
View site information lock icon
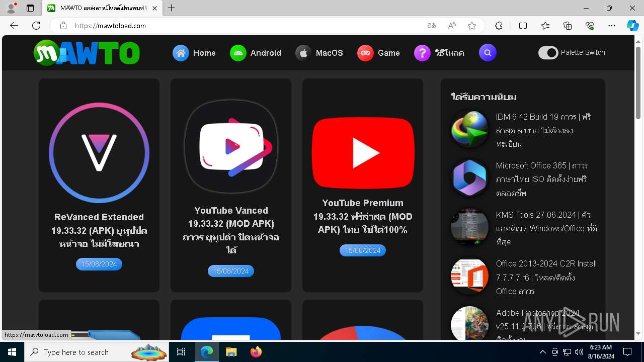click(63, 26)
